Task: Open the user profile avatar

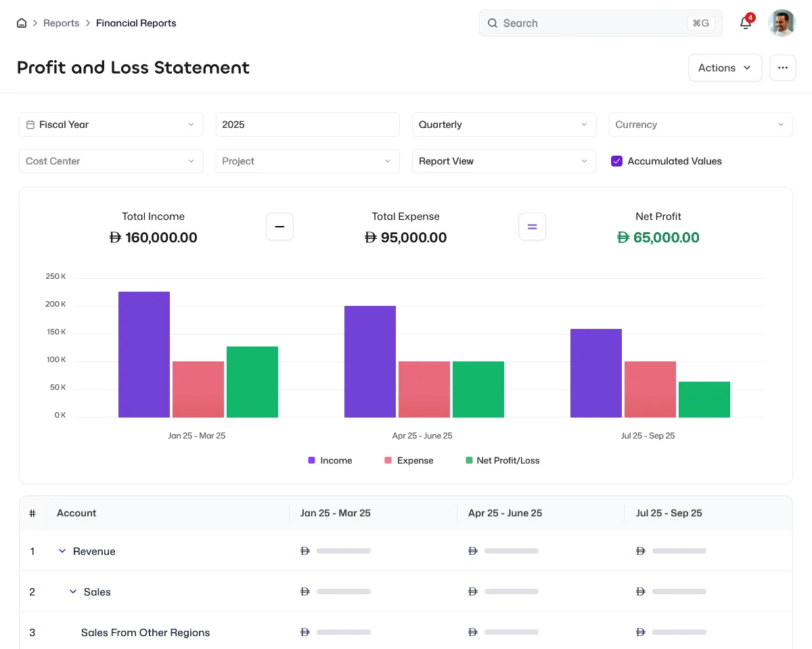Action: [782, 23]
